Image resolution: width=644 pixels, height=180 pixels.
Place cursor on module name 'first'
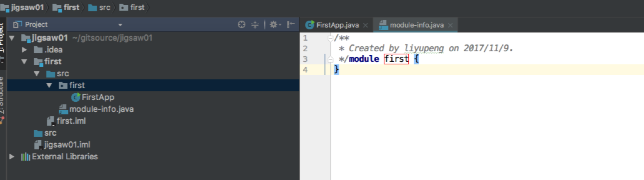396,59
